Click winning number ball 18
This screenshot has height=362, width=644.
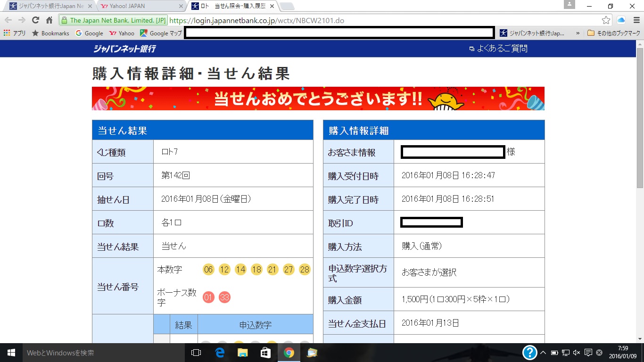256,270
